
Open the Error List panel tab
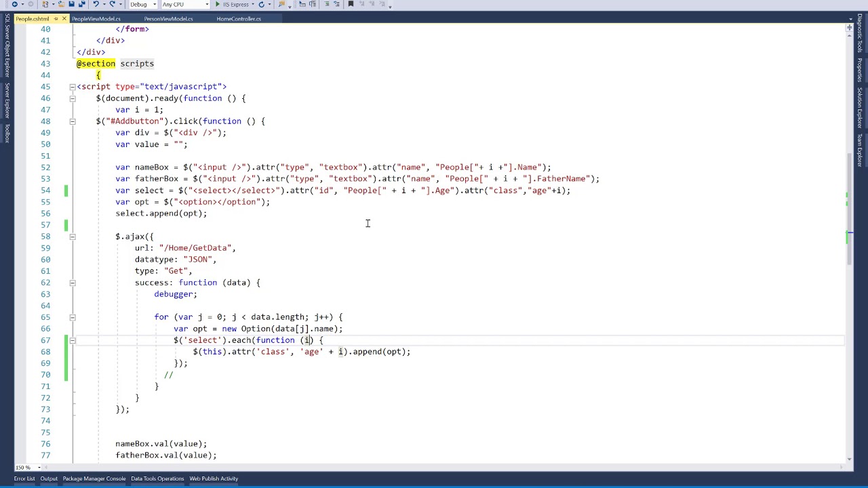point(24,479)
